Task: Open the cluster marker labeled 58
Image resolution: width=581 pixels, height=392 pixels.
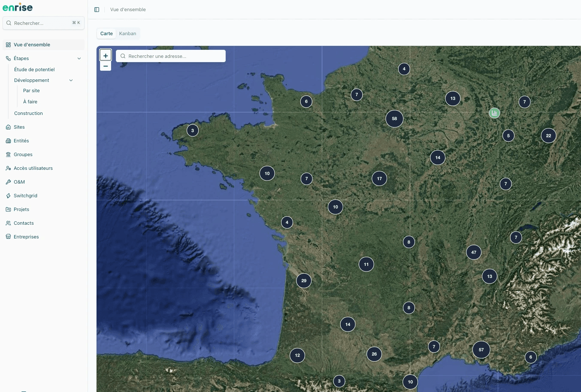Action: [394, 119]
